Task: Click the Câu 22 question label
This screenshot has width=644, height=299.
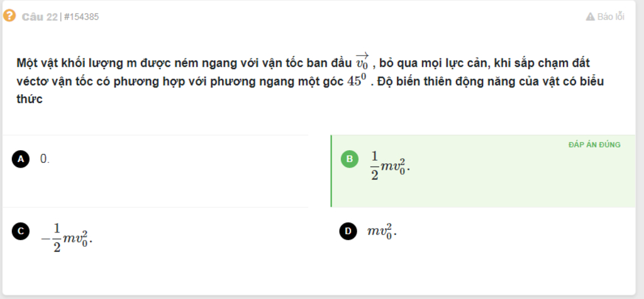Action: 40,17
